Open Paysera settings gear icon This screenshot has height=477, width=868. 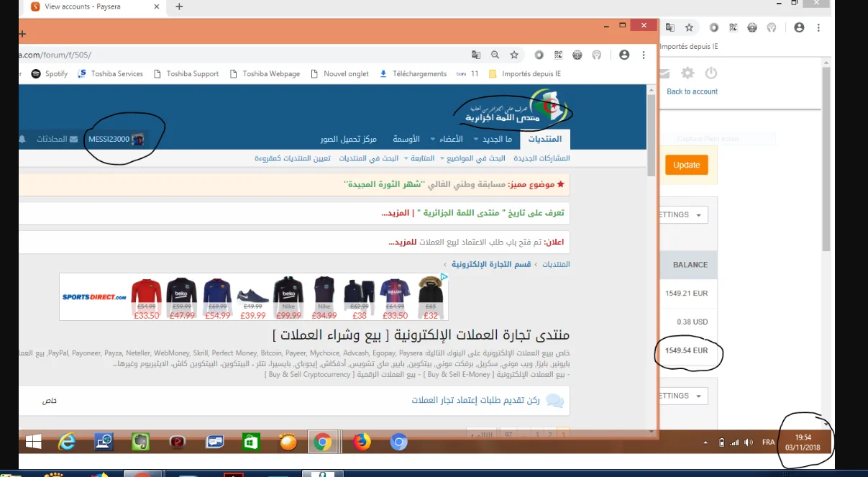click(687, 73)
